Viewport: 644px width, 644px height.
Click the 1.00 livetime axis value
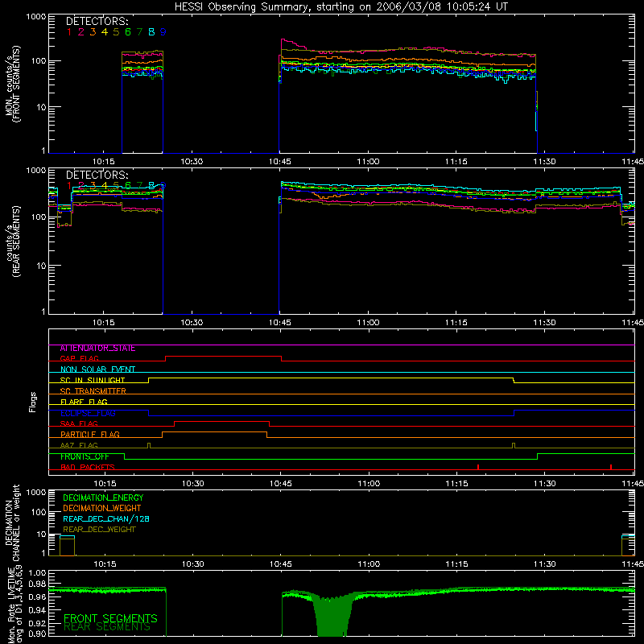point(38,573)
